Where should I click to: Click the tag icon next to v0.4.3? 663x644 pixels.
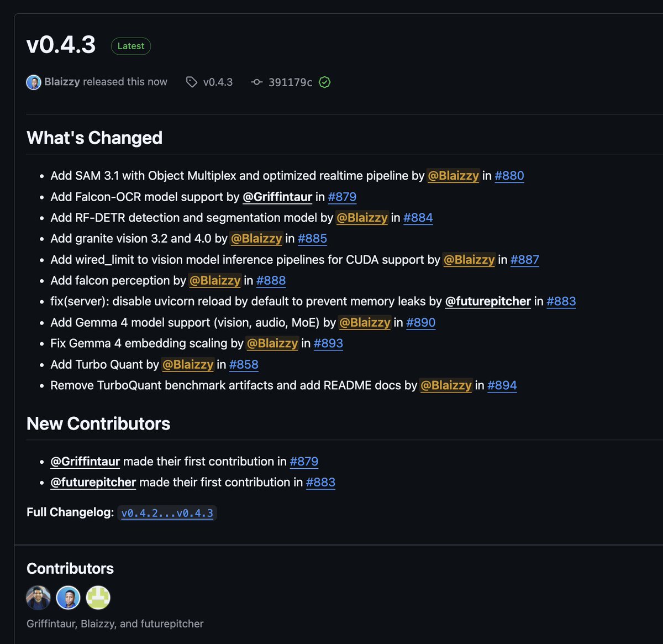tap(191, 81)
